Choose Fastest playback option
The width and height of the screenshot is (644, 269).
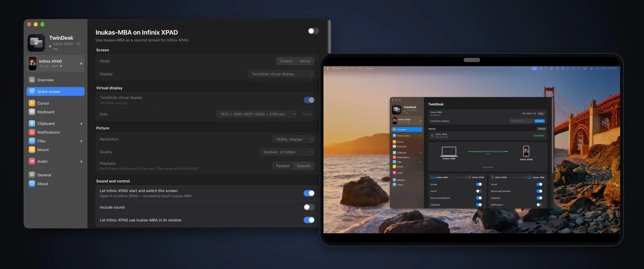[x=283, y=166]
